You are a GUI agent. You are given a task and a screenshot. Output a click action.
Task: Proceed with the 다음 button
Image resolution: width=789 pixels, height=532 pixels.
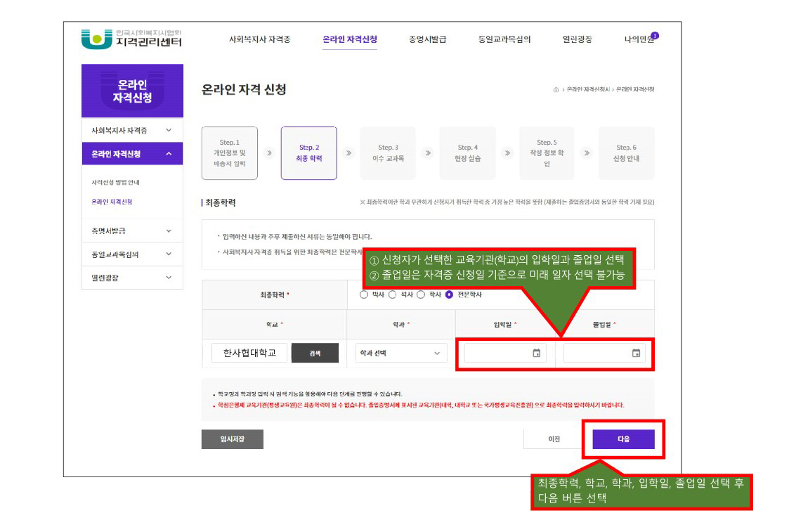(x=623, y=439)
